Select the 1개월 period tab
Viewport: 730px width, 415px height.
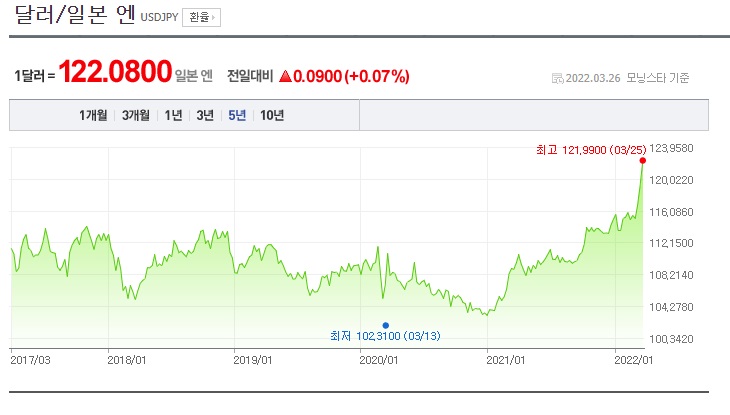coord(95,115)
